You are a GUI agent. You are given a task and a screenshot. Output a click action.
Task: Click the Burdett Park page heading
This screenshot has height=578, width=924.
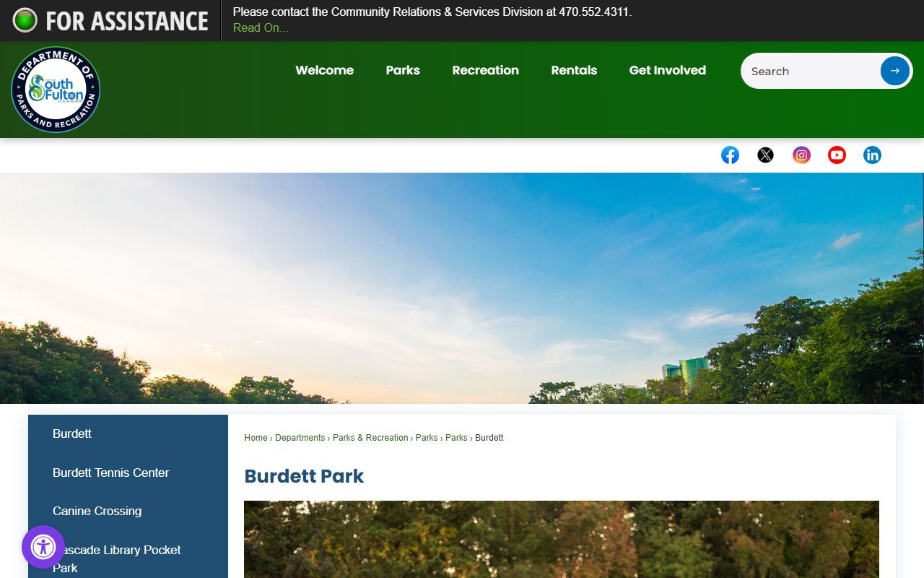(304, 476)
